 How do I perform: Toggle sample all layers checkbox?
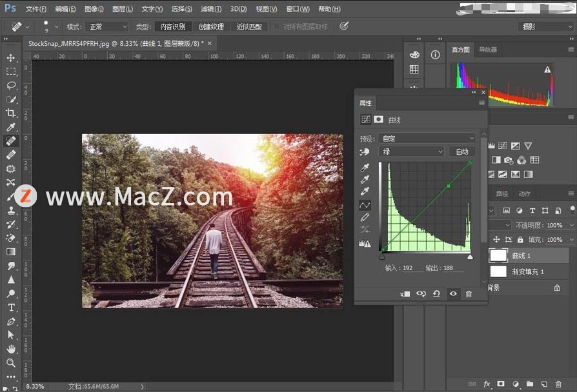pyautogui.click(x=276, y=26)
